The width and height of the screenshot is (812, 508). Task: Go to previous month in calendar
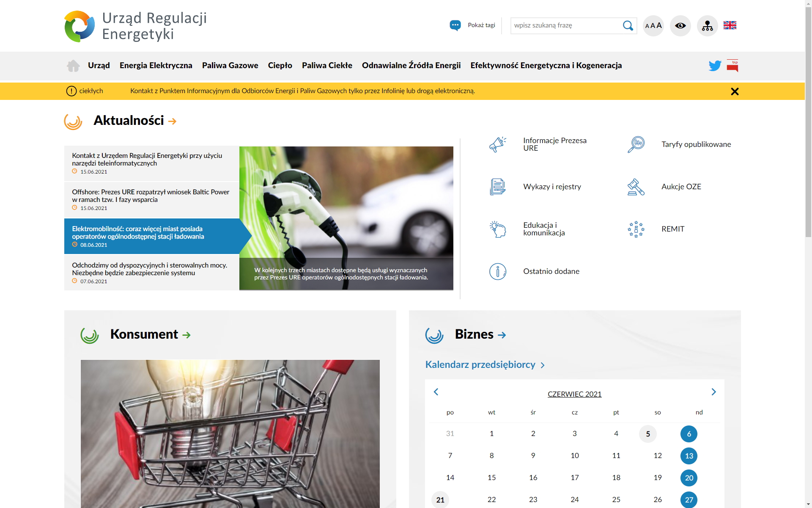(x=436, y=392)
